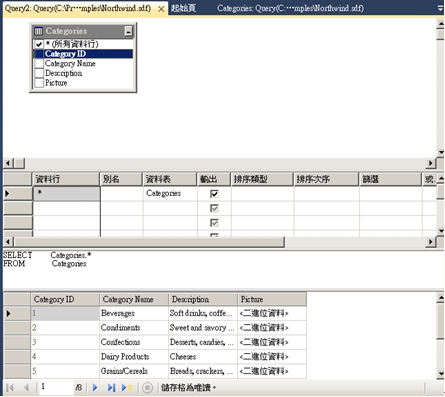Image resolution: width=445 pixels, height=397 pixels.
Task: Click the criteria grid scroll-right arrow
Action: 431,242
